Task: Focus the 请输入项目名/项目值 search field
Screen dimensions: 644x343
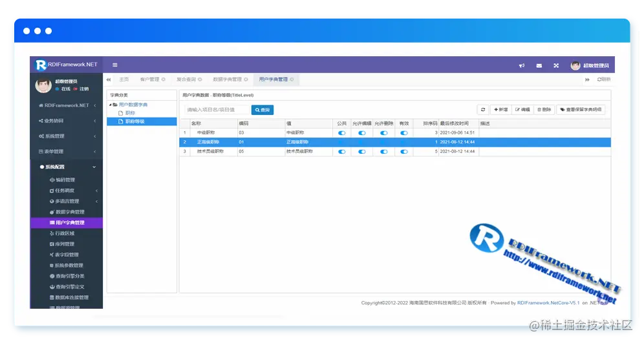Action: pyautogui.click(x=217, y=110)
